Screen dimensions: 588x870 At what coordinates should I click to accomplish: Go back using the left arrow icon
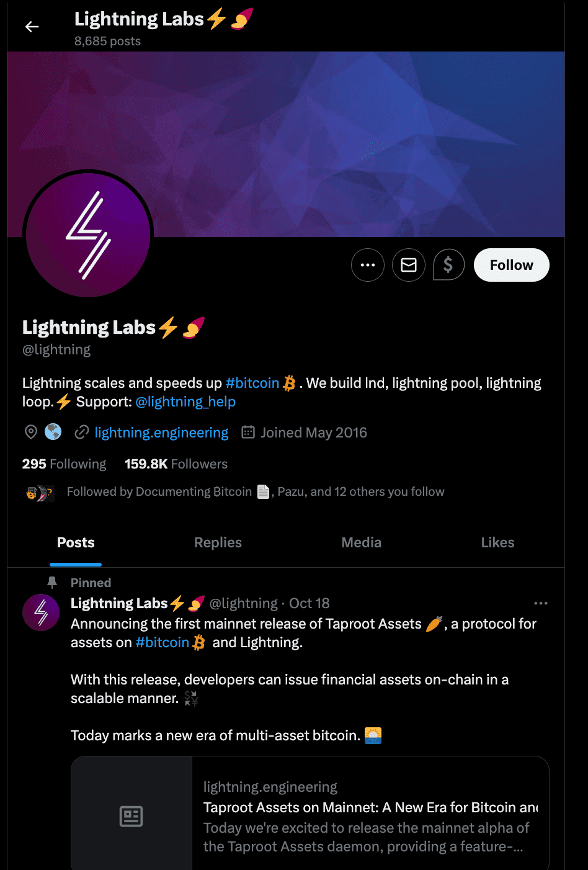(32, 27)
